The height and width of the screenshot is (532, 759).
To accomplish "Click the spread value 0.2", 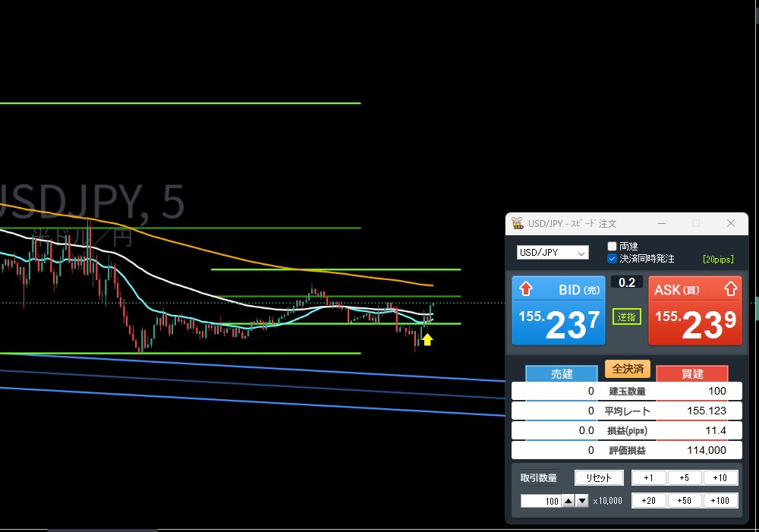I will coord(627,282).
